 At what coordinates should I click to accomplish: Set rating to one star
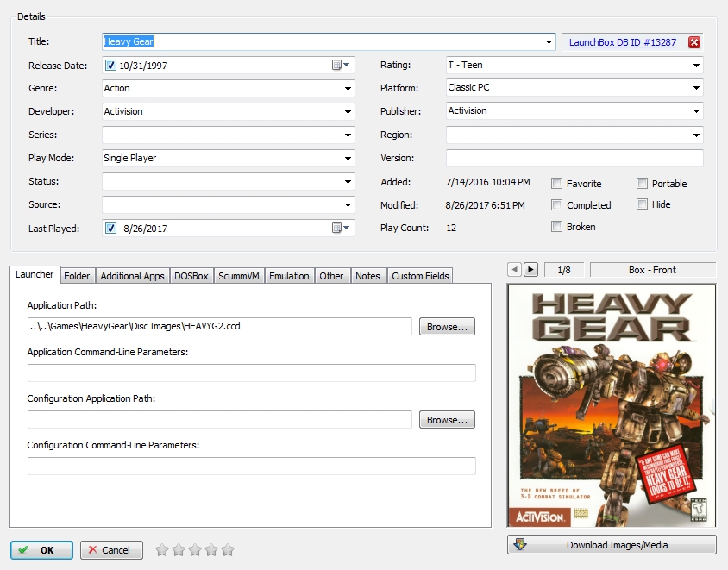pos(162,550)
